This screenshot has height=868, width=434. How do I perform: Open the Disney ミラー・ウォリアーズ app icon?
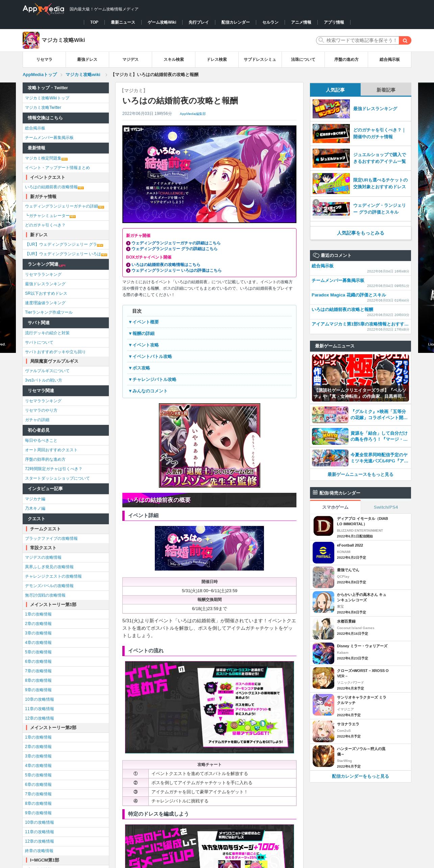pyautogui.click(x=323, y=653)
